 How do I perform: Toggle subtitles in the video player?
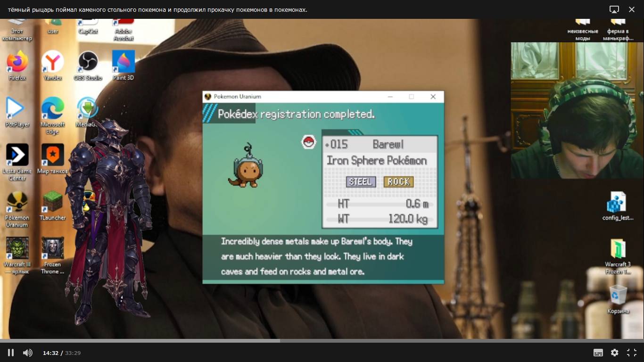point(598,353)
